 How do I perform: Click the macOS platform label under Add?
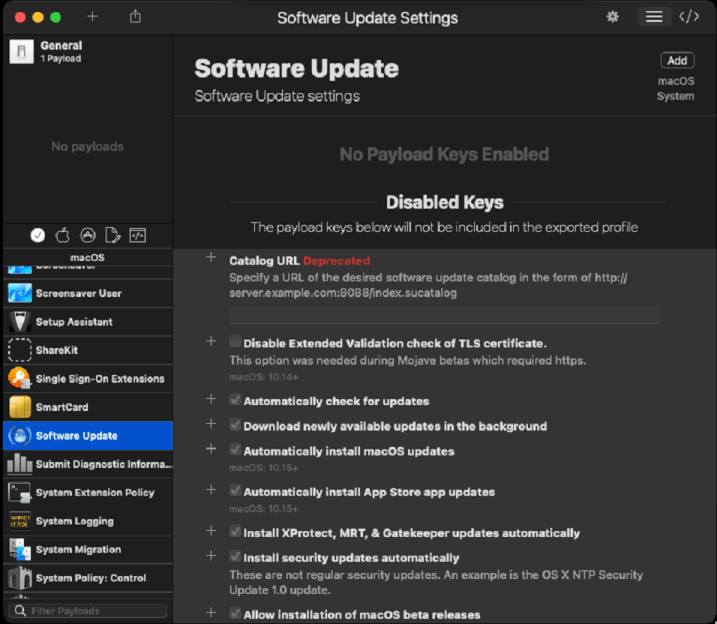(676, 81)
